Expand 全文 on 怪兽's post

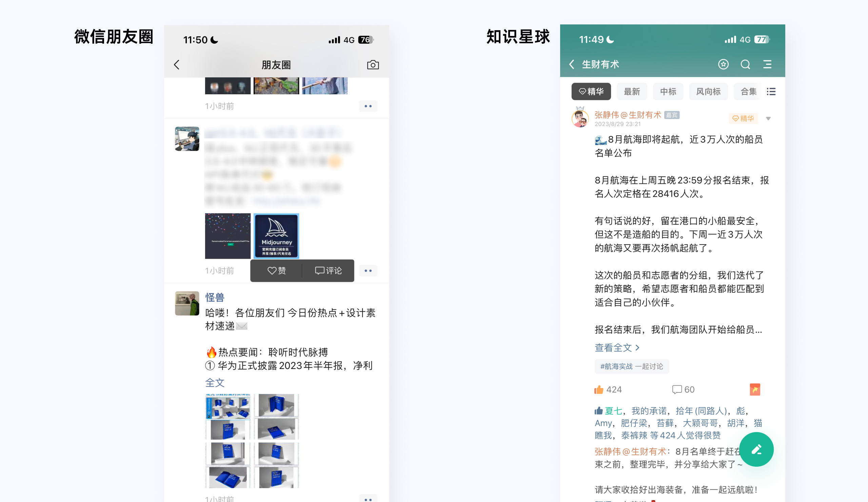[215, 383]
